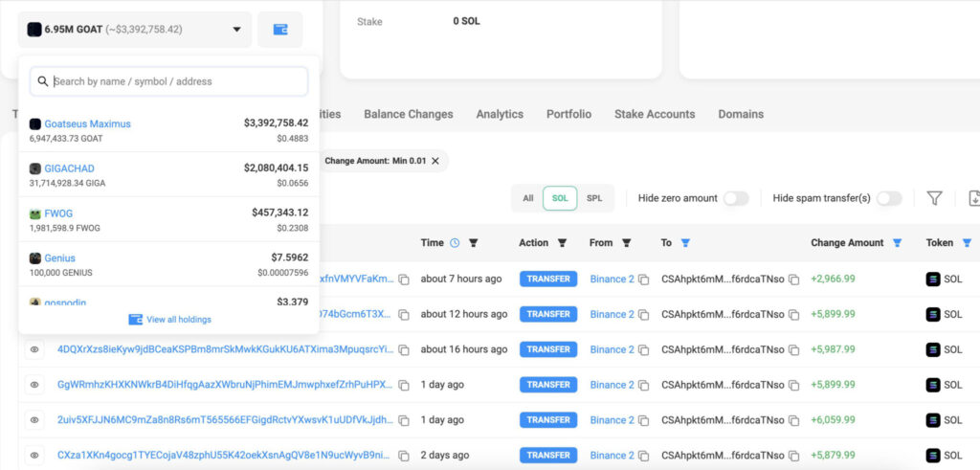Open View all holdings link
The width and height of the screenshot is (980, 470).
point(170,319)
